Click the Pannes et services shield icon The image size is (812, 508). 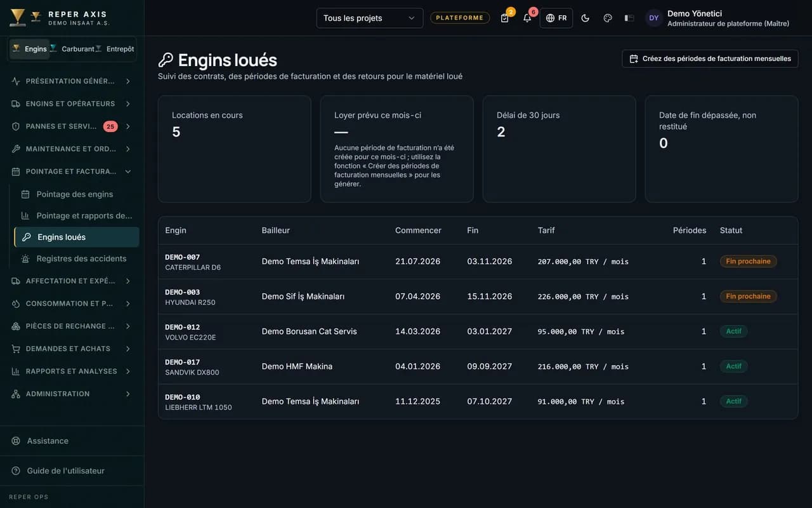[x=16, y=126]
